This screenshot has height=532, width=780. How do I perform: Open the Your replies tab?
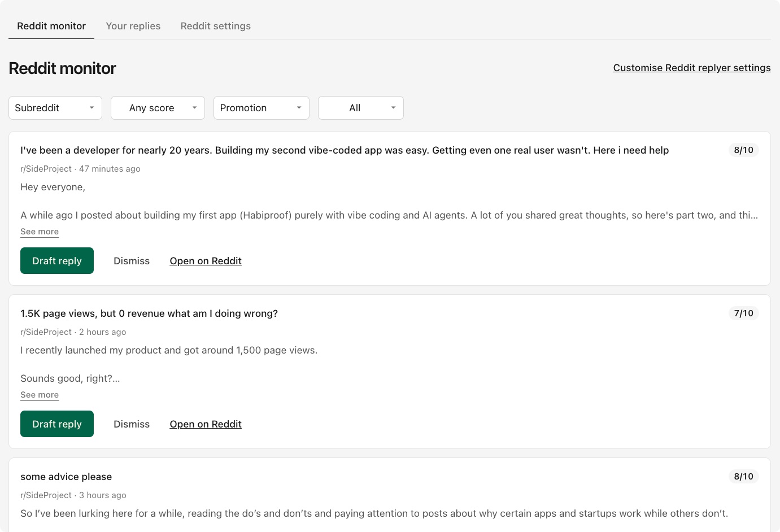point(133,26)
